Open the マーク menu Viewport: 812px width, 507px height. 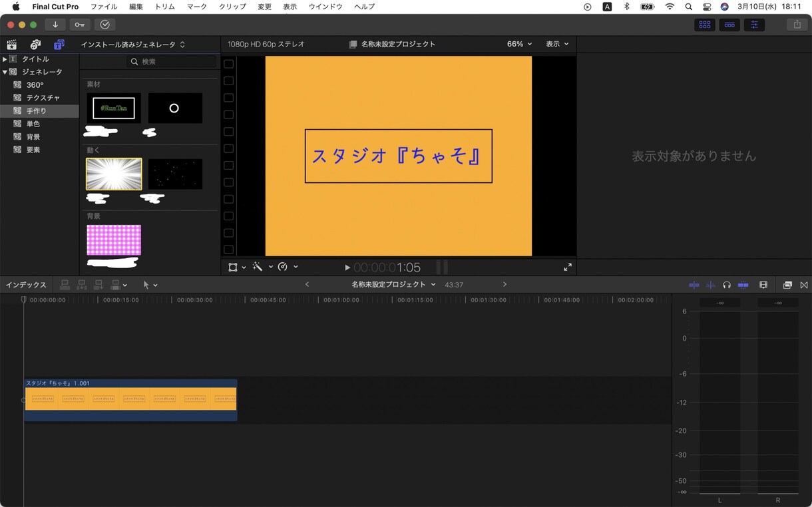click(197, 7)
